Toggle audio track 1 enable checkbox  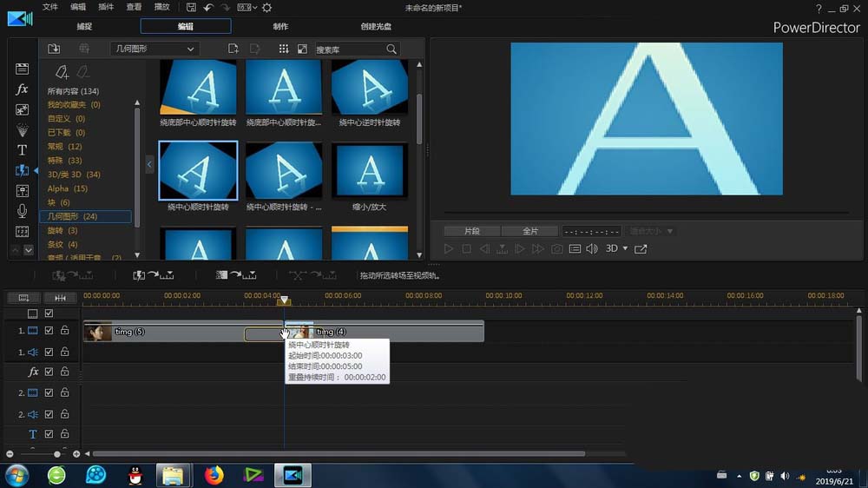tap(49, 352)
